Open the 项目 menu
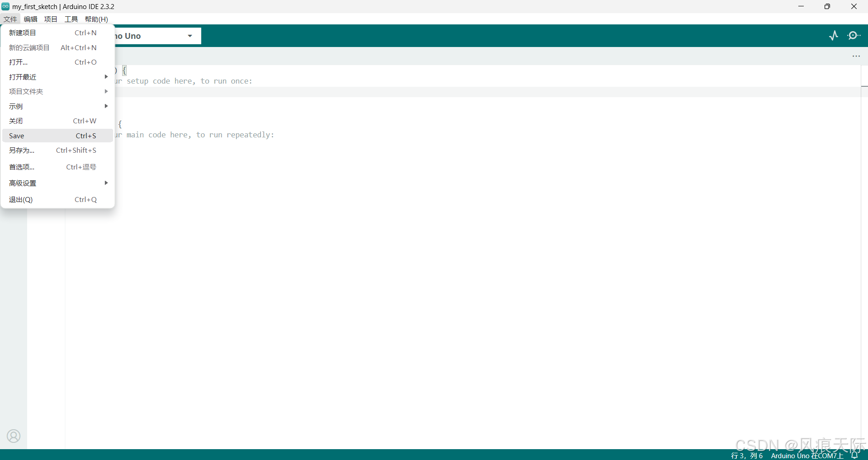868x460 pixels. pos(51,19)
